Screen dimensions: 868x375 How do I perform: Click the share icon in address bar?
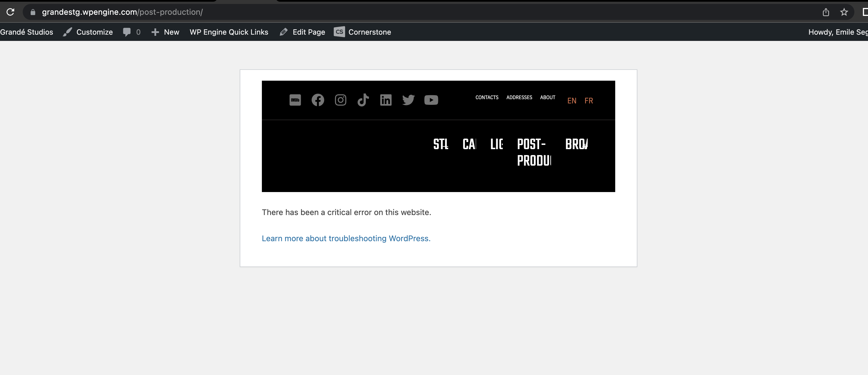(826, 12)
